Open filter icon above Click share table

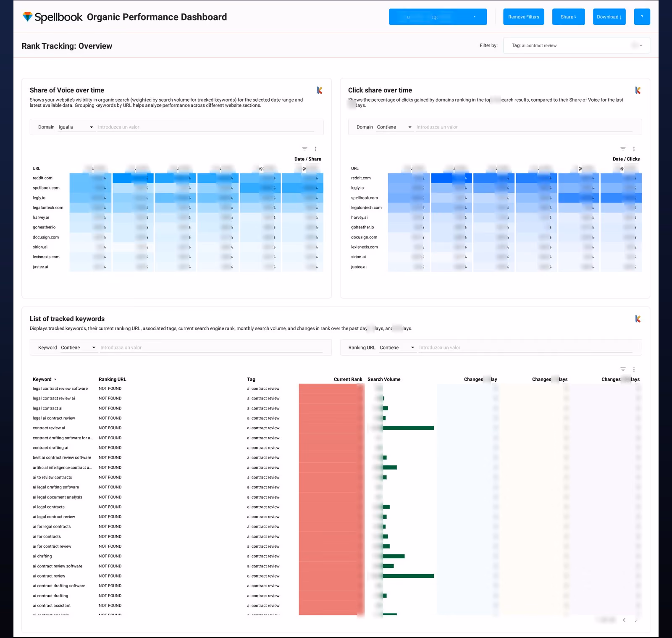coord(623,149)
